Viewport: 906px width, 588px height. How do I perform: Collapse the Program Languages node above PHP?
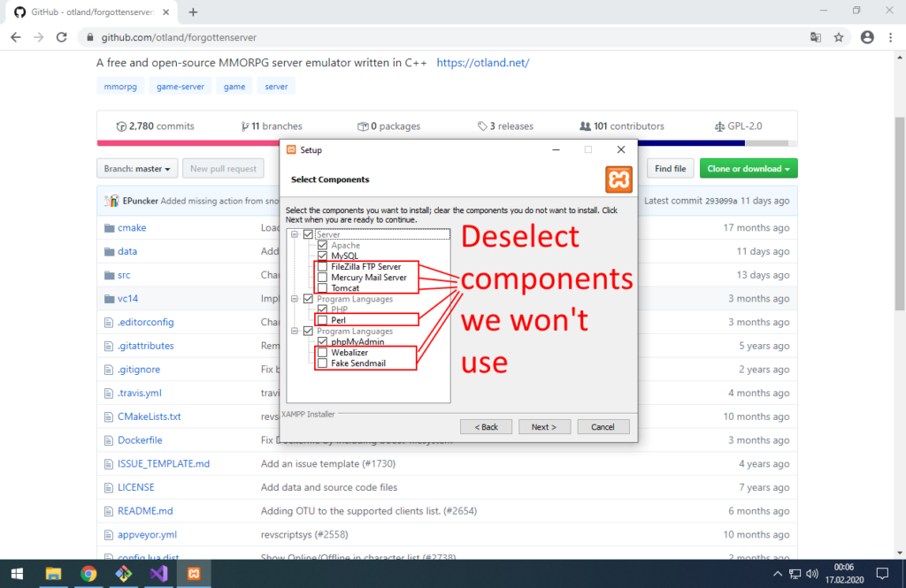tap(295, 299)
